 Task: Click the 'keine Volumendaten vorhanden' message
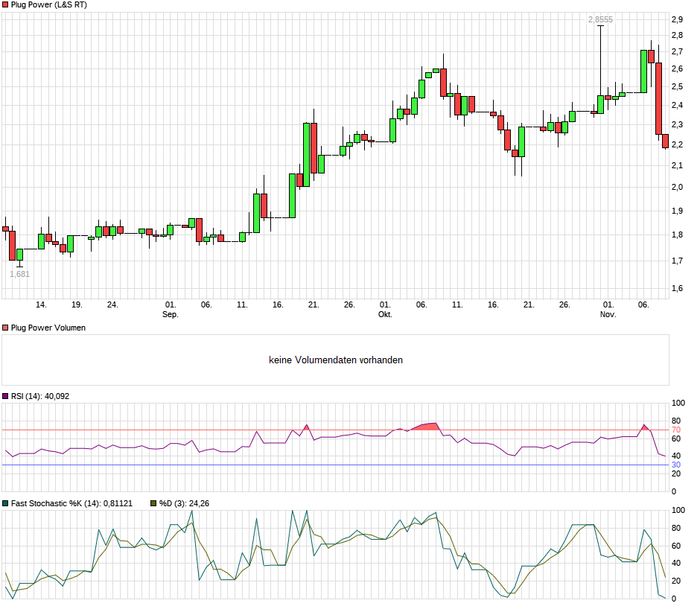[336, 360]
